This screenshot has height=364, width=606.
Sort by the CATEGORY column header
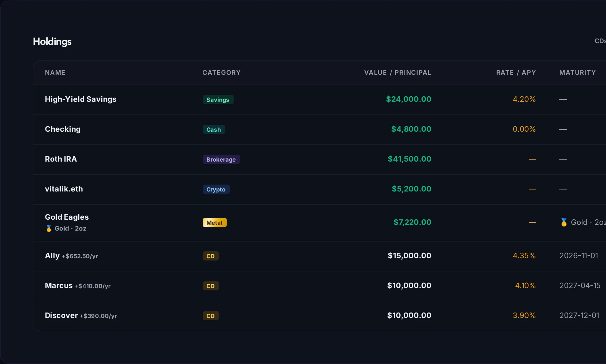[x=221, y=72]
